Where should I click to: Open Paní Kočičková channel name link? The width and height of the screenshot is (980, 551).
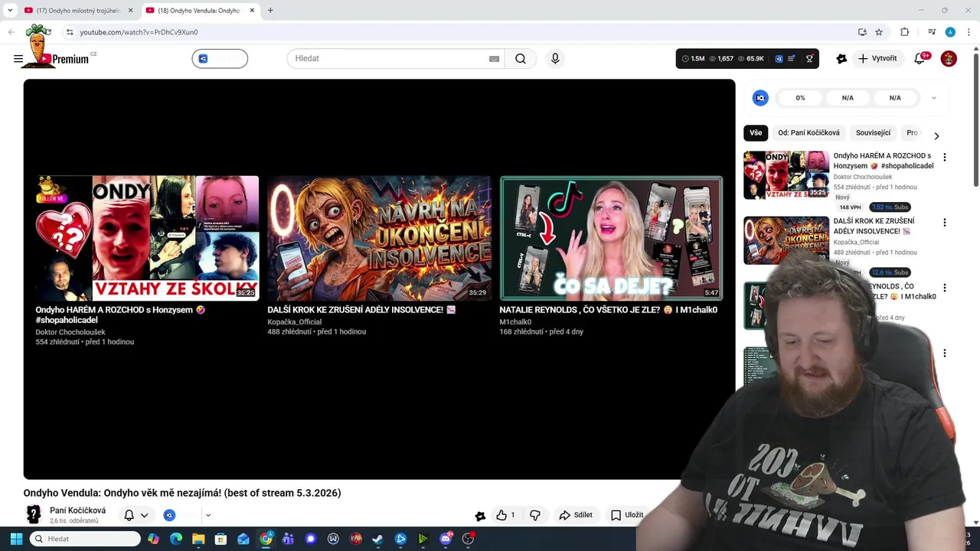pos(77,510)
